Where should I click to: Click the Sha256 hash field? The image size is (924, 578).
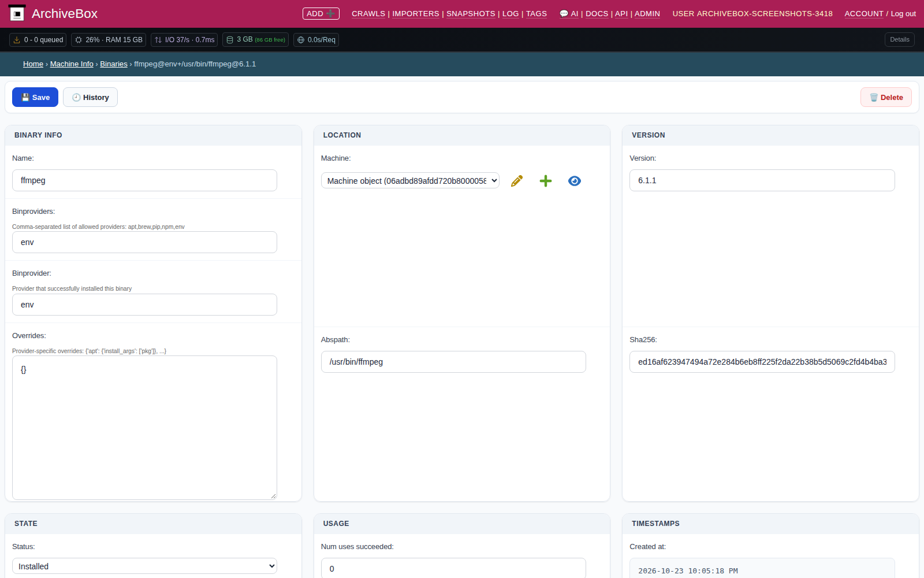[762, 362]
